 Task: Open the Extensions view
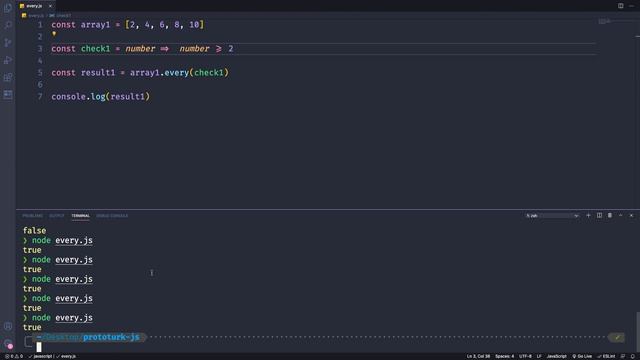[8, 77]
